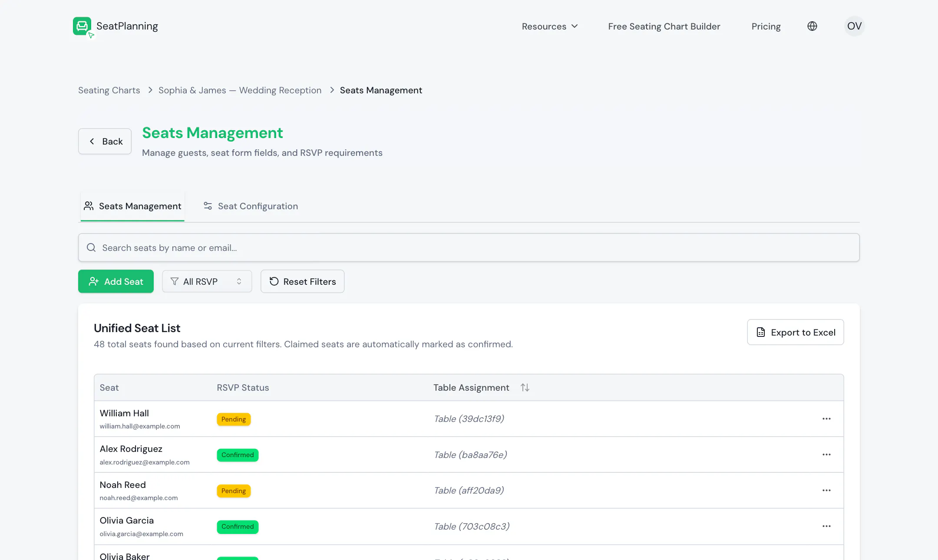Click the sort arrows beside Table Assignment
This screenshot has height=560, width=938.
pyautogui.click(x=525, y=388)
